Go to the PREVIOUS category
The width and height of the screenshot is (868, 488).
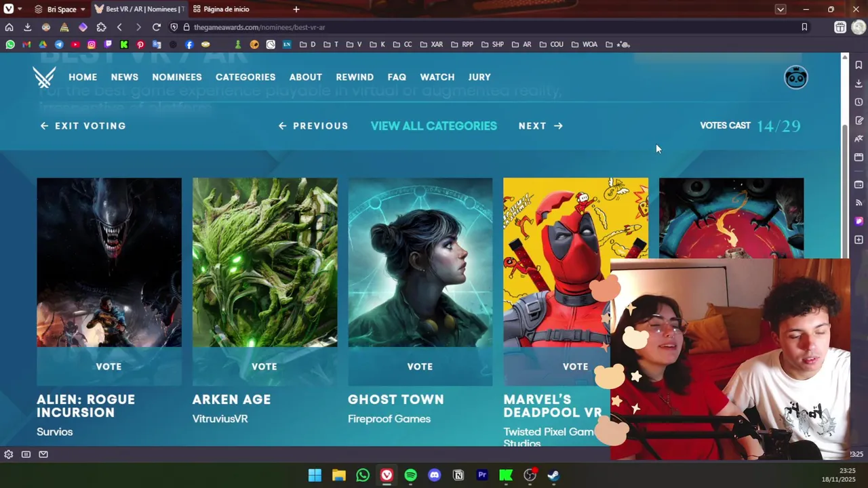(x=313, y=125)
